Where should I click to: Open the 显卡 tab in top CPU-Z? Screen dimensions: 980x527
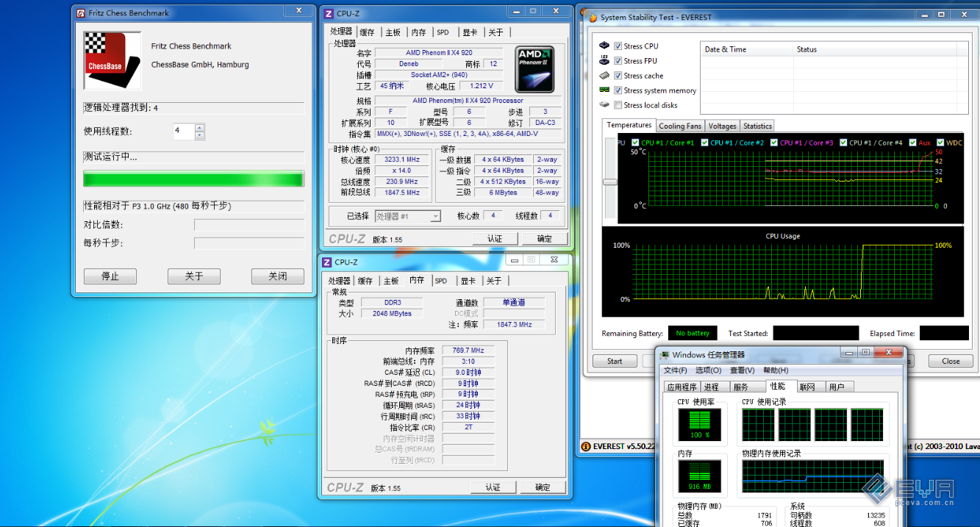[470, 32]
